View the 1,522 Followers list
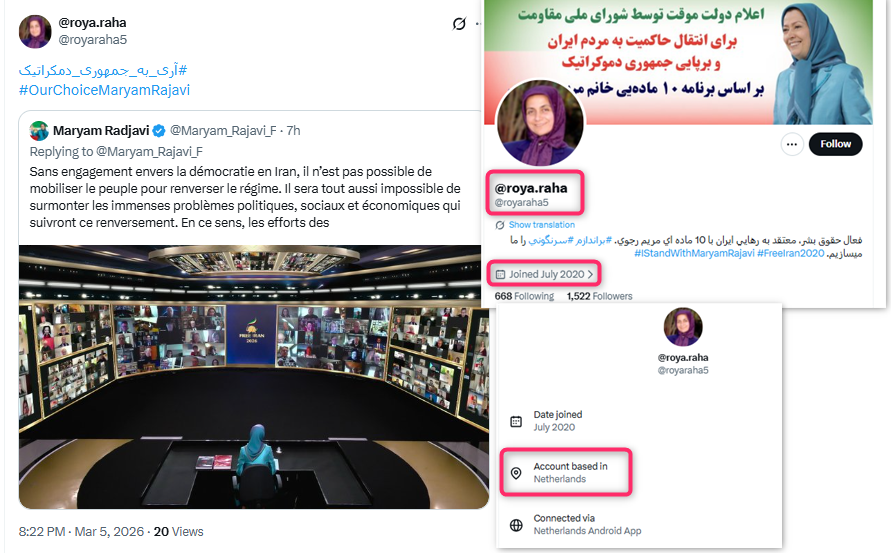Image resolution: width=891 pixels, height=553 pixels. click(599, 296)
